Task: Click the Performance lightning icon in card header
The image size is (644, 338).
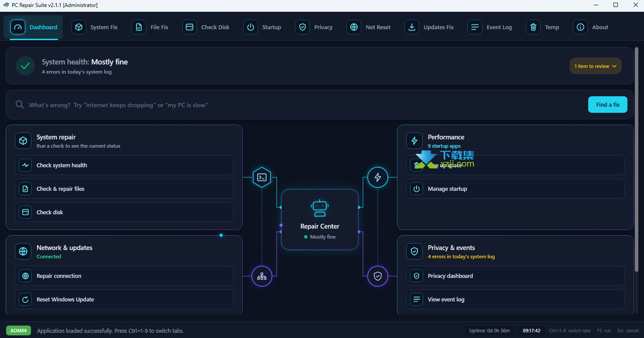Action: click(414, 141)
